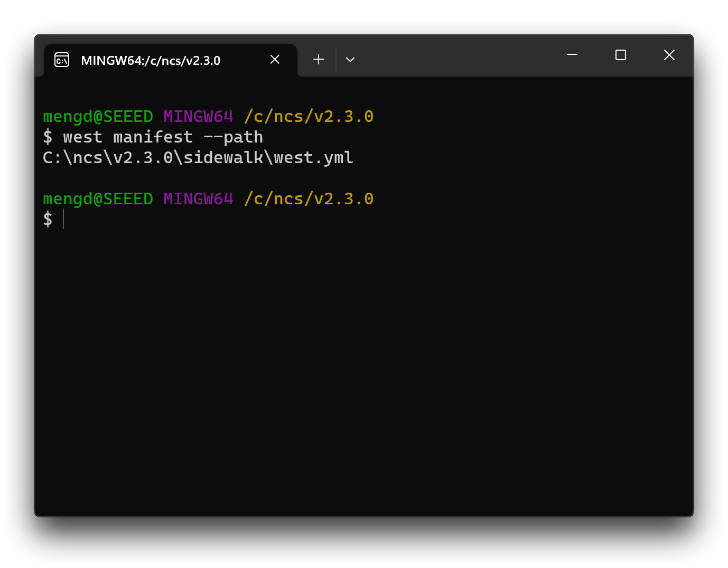Image resolution: width=728 pixels, height=568 pixels.
Task: Click yellow /c/ncs/v2.3.0 in first prompt
Action: click(309, 117)
